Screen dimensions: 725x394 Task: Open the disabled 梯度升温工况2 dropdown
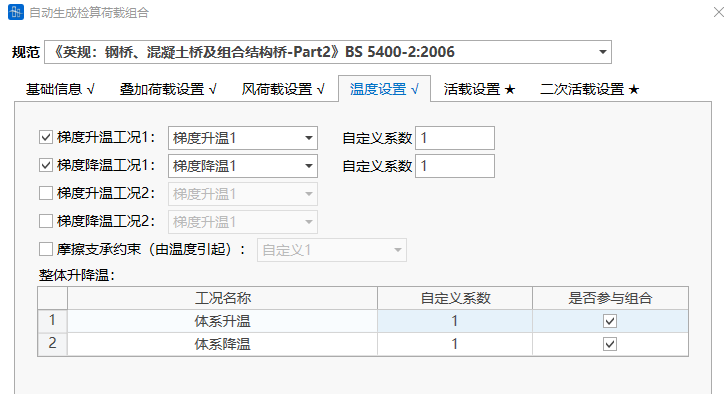(243, 194)
